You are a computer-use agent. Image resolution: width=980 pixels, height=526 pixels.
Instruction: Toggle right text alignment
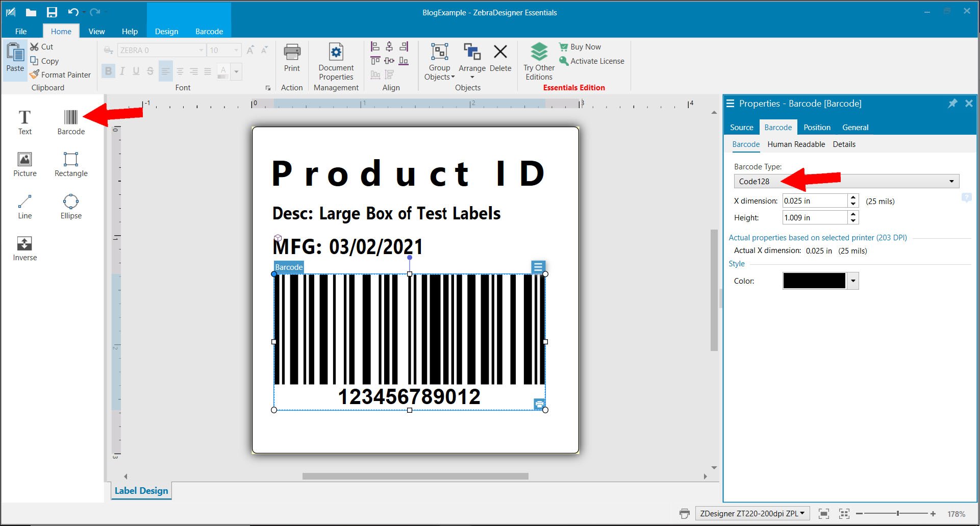[x=194, y=71]
